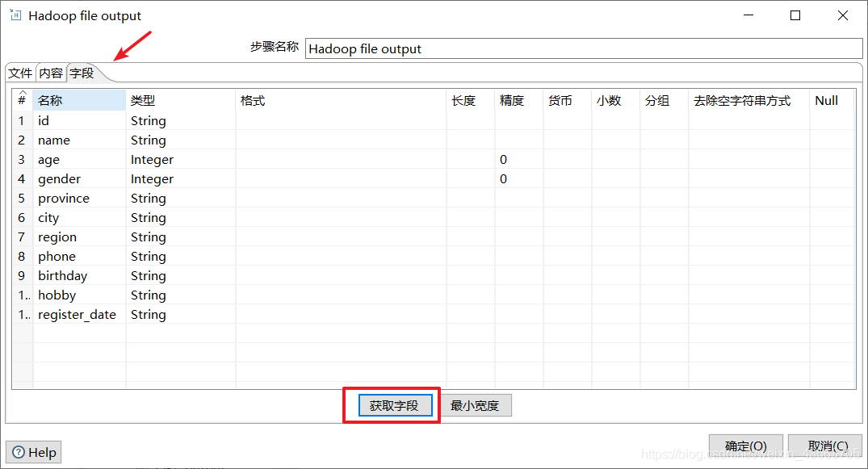868x469 pixels.
Task: Click row number 5 in the table
Action: (x=22, y=199)
